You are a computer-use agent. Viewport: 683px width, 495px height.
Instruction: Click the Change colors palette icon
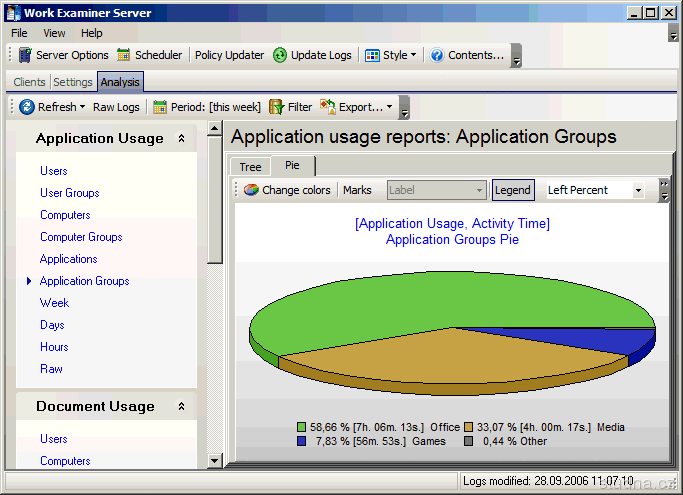point(252,190)
